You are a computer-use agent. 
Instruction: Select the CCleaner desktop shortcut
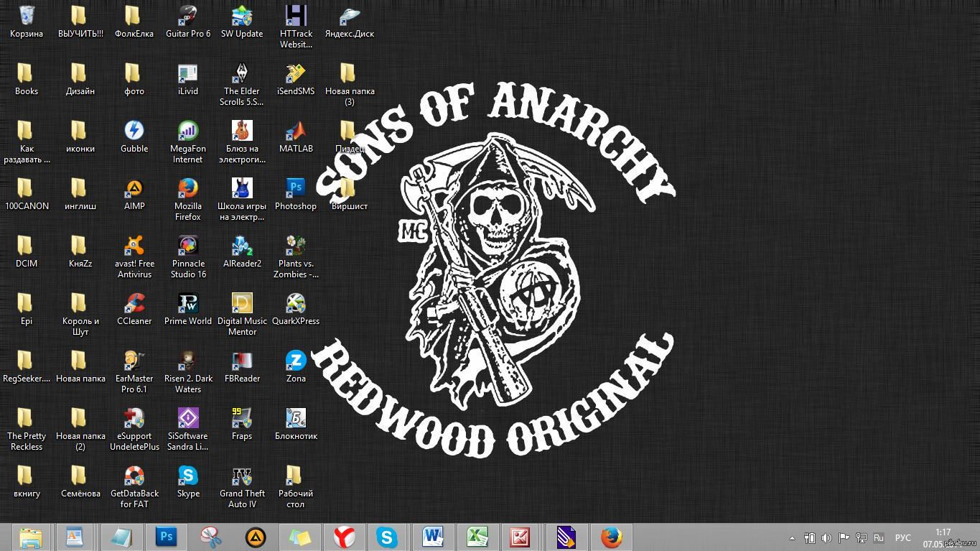point(134,309)
